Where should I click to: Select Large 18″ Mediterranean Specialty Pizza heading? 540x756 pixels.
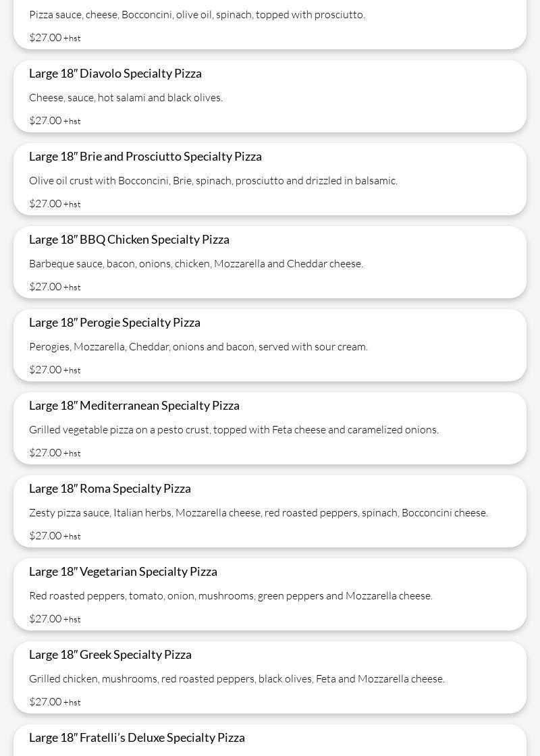[134, 405]
